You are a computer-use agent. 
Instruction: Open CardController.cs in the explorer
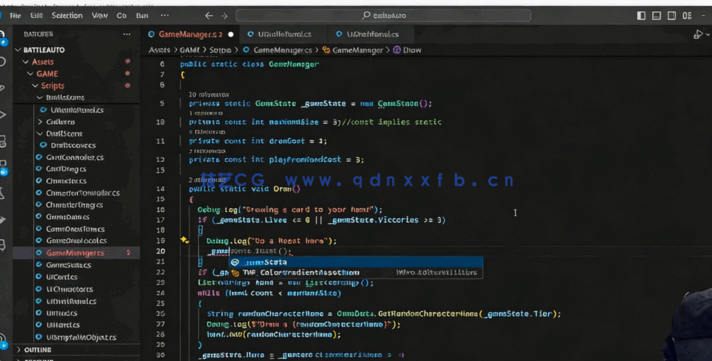pyautogui.click(x=74, y=157)
